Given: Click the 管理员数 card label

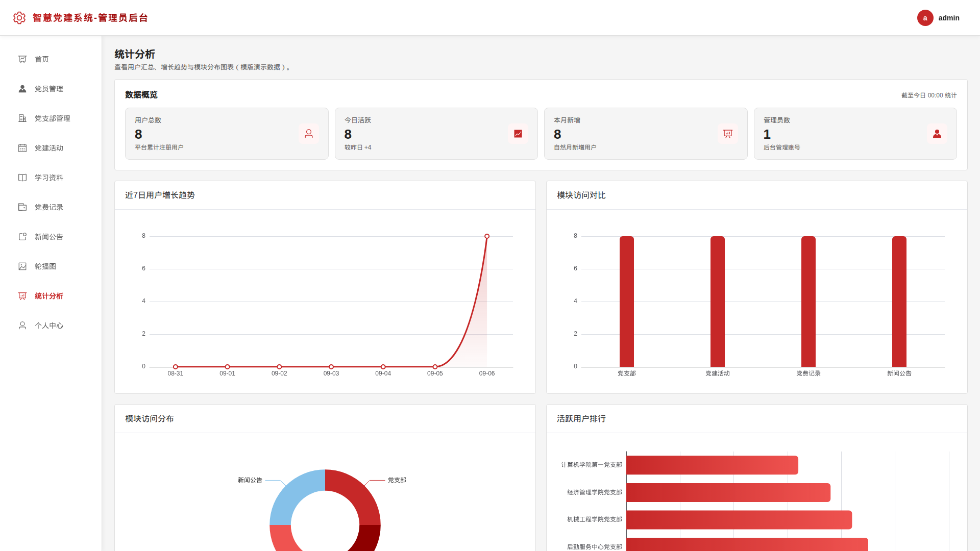Looking at the screenshot, I should 777,120.
